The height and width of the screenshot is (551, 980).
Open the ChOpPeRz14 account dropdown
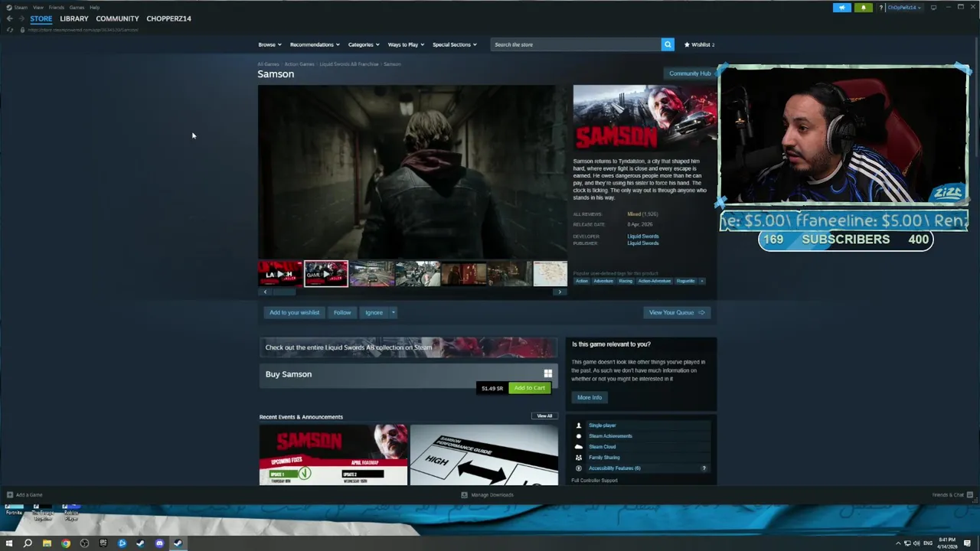pos(904,8)
